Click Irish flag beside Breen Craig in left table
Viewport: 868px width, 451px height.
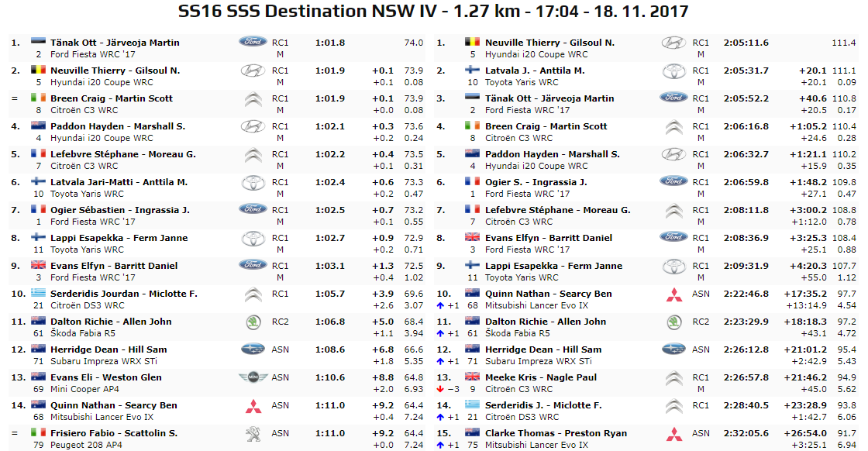(39, 98)
